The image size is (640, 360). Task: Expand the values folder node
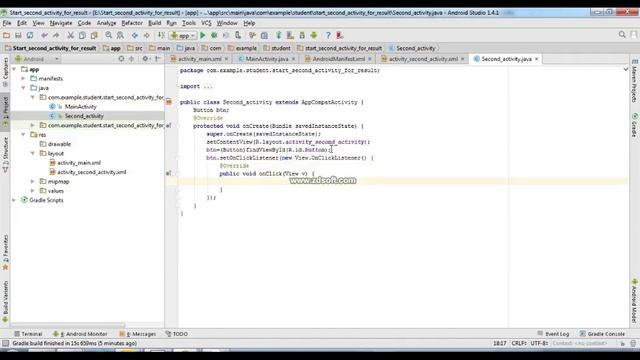pos(33,191)
